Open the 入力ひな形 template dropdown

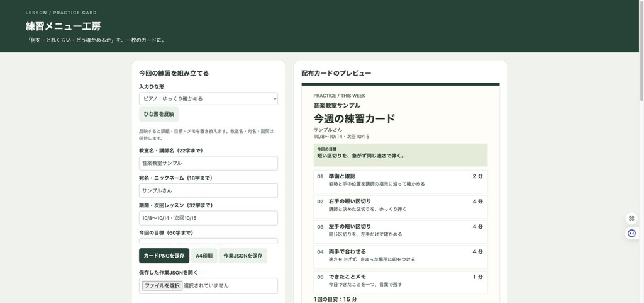coord(208,99)
